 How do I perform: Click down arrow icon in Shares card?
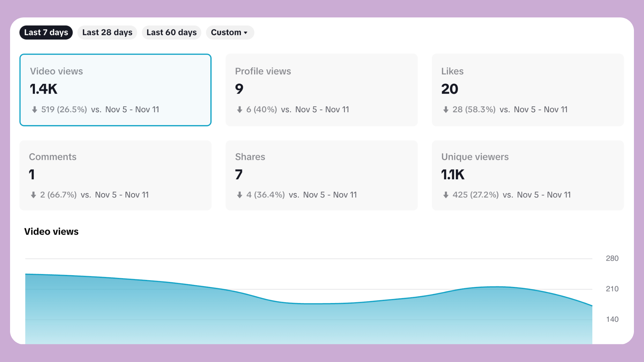coord(239,195)
